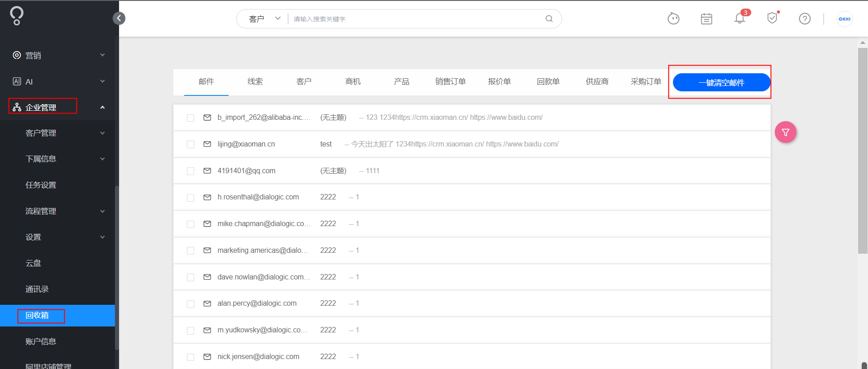Open the assistant face icon in header
This screenshot has width=868, height=369.
(x=673, y=19)
